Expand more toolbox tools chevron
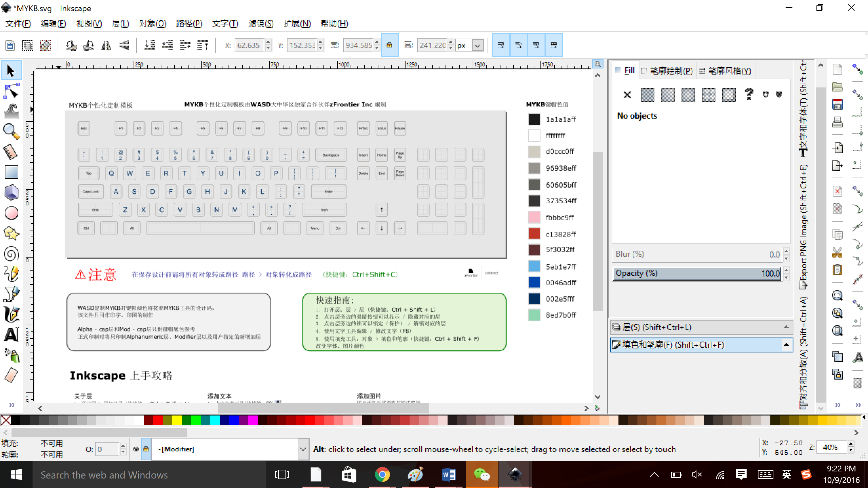The height and width of the screenshot is (488, 868). (12, 405)
